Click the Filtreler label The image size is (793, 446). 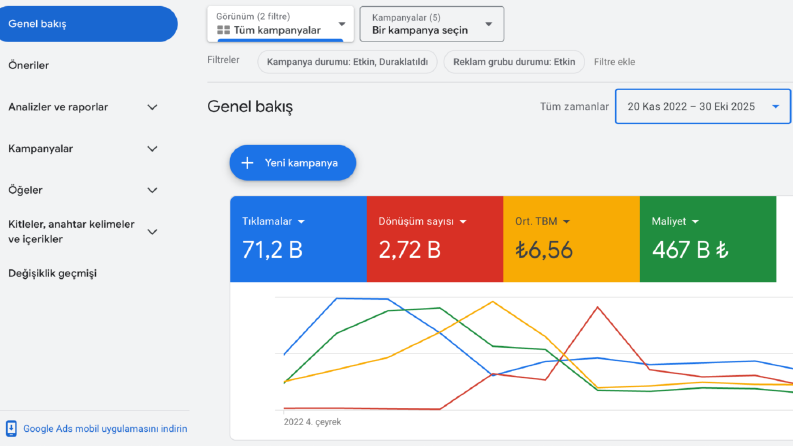(x=223, y=60)
